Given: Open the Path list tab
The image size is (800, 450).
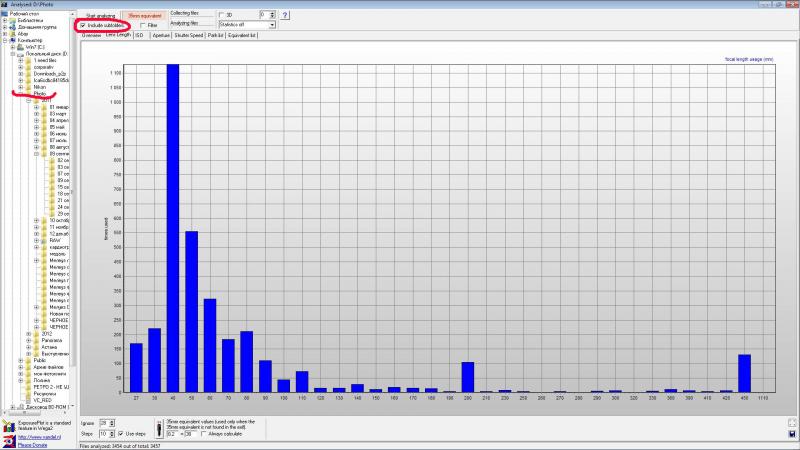Looking at the screenshot, I should [x=216, y=36].
